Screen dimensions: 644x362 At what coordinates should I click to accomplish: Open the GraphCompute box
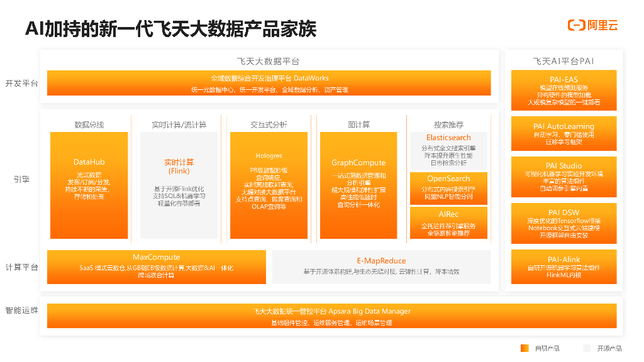pyautogui.click(x=358, y=185)
